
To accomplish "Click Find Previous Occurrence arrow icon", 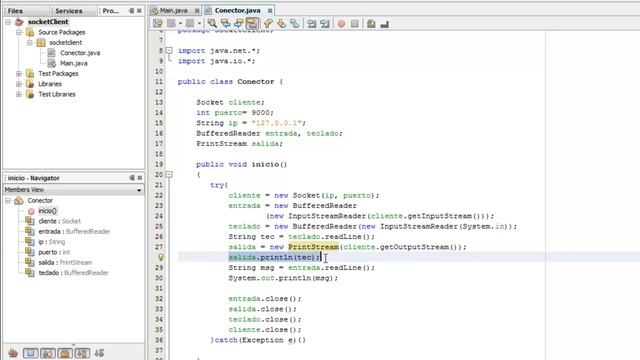I will point(226,24).
